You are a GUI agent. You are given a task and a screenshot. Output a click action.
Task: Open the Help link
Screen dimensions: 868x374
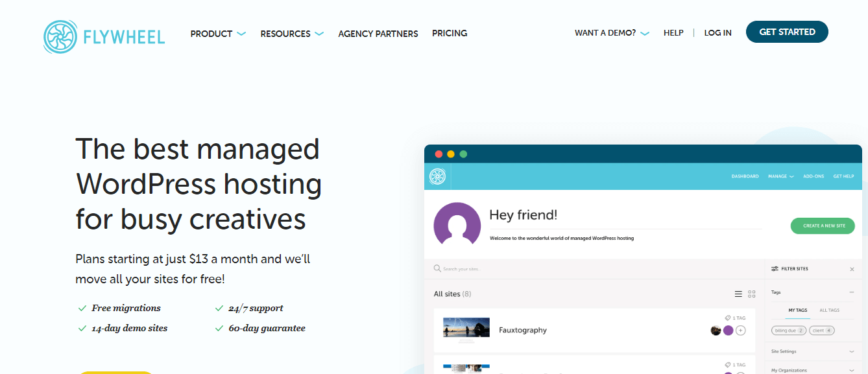[673, 32]
